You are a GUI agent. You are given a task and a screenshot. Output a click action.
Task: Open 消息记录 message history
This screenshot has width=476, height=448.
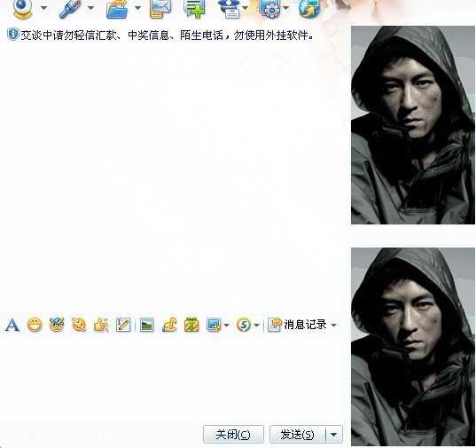(x=297, y=325)
